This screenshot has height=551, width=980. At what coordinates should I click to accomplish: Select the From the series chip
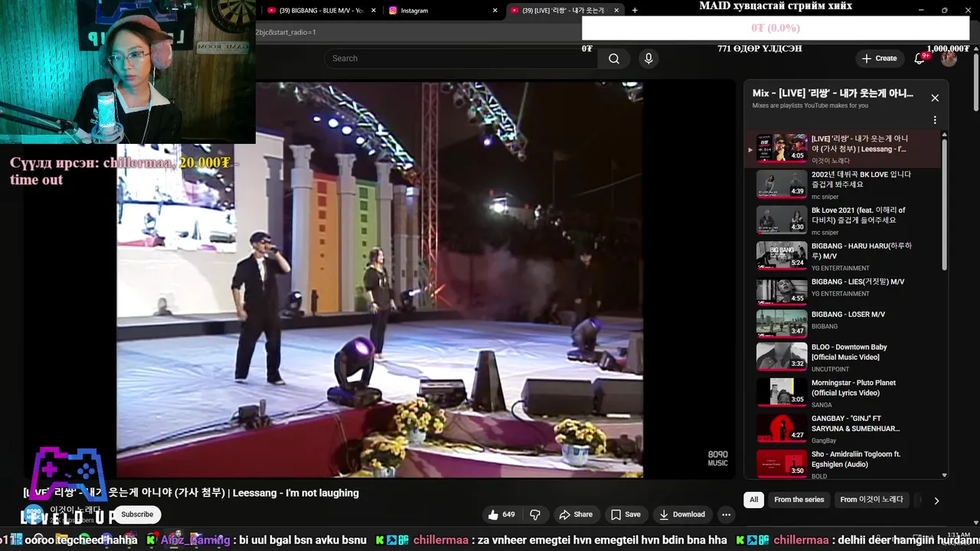799,500
